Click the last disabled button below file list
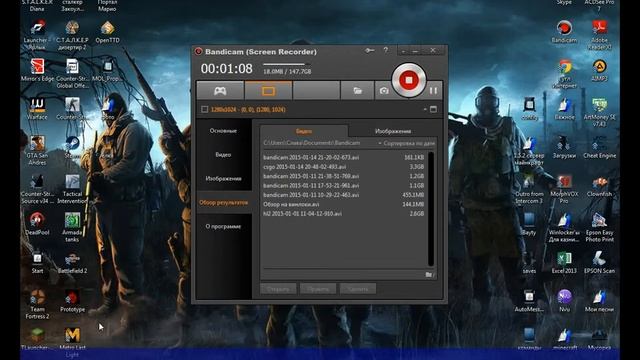The height and width of the screenshot is (360, 640). (358, 289)
